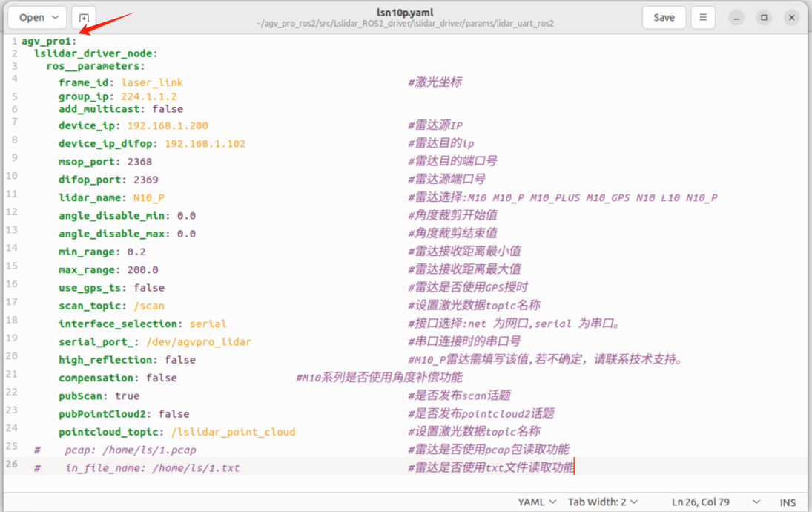812x512 pixels.
Task: Click the new document tab icon
Action: coord(84,18)
